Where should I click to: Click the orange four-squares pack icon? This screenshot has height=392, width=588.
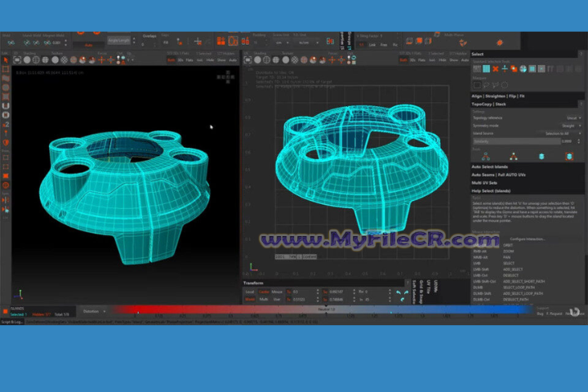coord(221,41)
